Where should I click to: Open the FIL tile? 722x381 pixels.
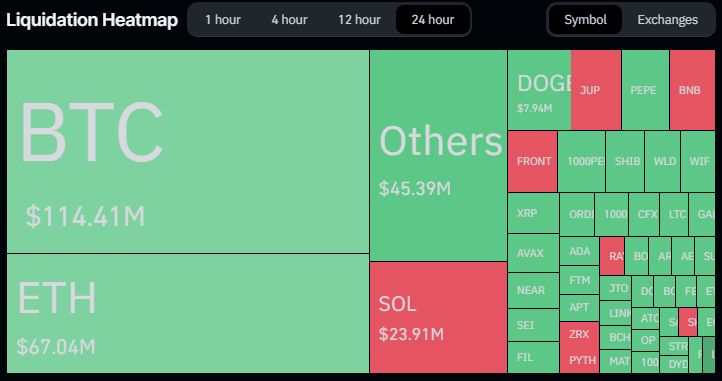click(533, 358)
